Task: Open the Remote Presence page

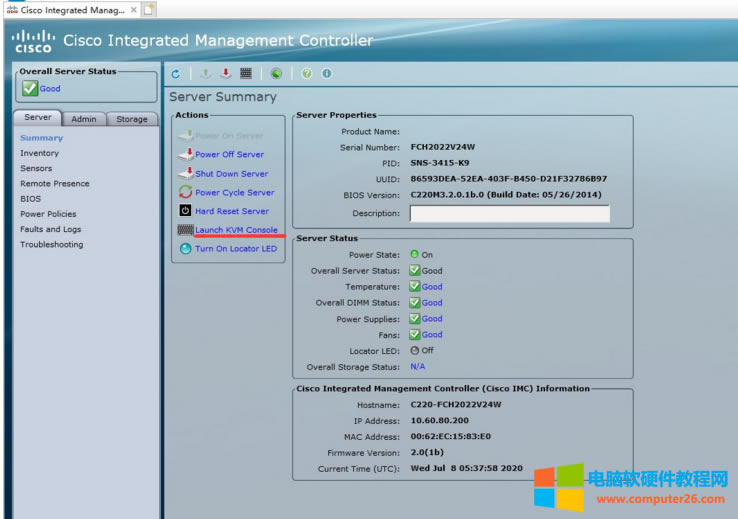Action: (55, 184)
